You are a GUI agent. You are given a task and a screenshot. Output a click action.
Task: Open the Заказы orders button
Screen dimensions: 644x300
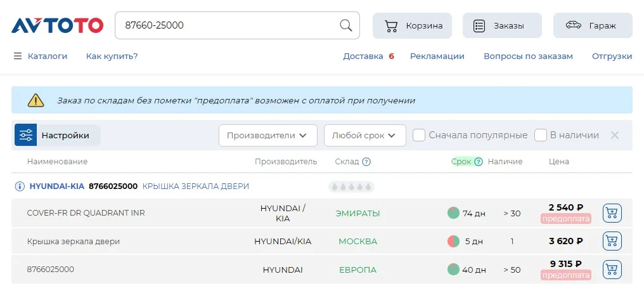point(502,25)
